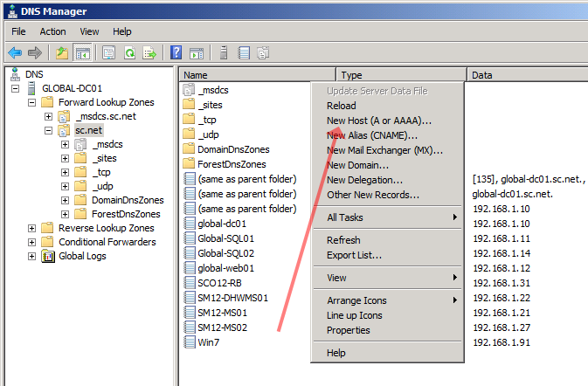Screen dimensions: 588x386
Task: Open the All Tasks submenu
Action: (344, 217)
